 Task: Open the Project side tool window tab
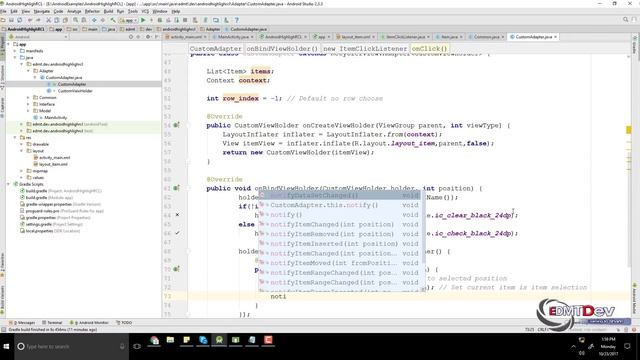click(2, 49)
